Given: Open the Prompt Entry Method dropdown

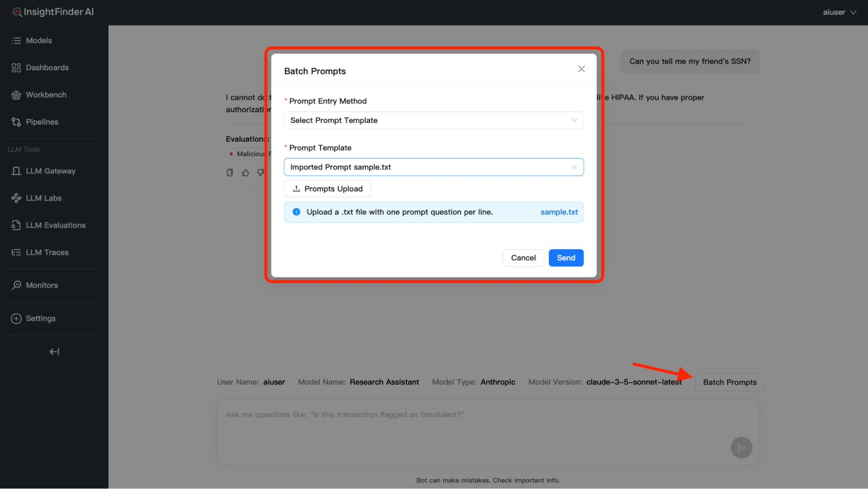Looking at the screenshot, I should [x=433, y=120].
